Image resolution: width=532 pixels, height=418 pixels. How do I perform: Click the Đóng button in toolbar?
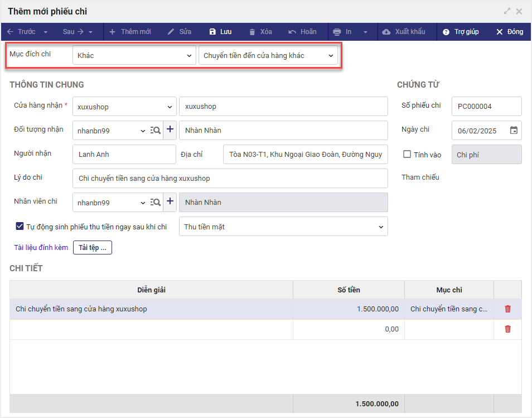pos(510,32)
